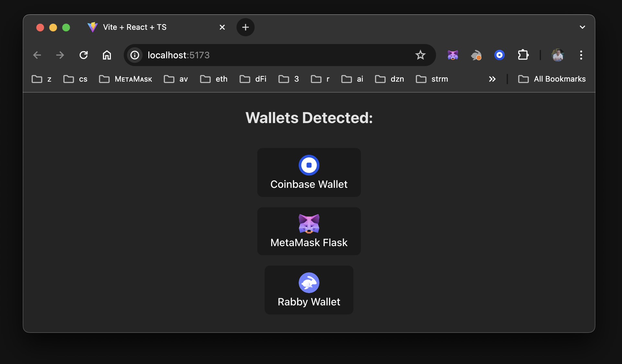Screen dimensions: 622x364
Task: Open site info for localhost:5173
Action: [134, 55]
